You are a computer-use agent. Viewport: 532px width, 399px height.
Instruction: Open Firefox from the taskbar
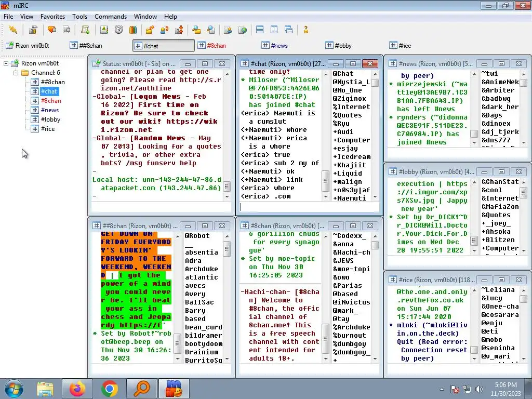pos(77,389)
